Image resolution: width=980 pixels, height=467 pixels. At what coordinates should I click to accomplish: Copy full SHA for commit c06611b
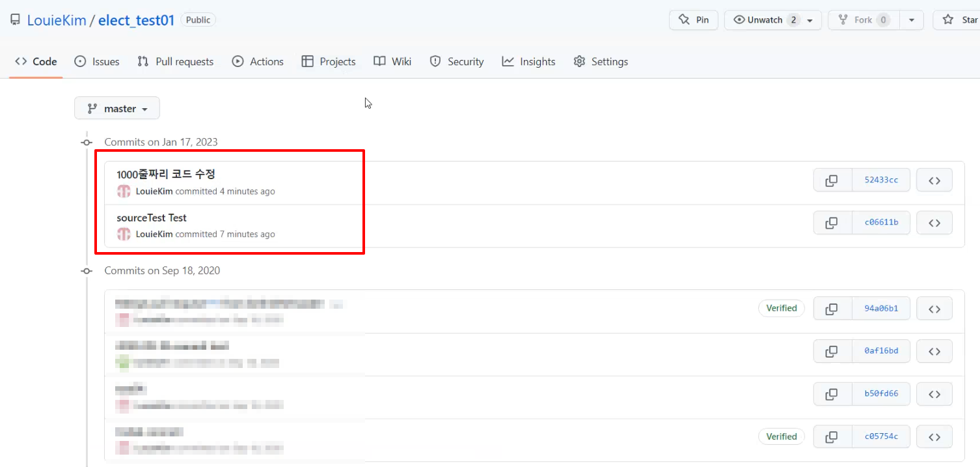point(832,223)
